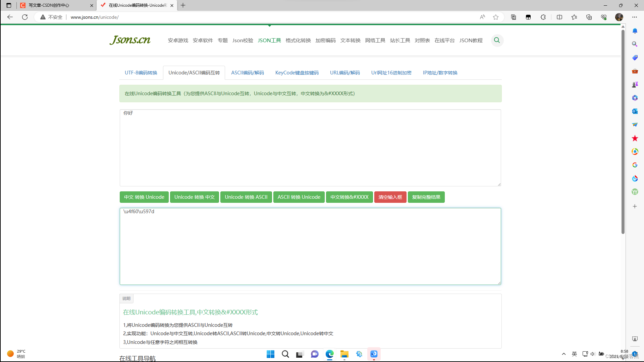
Task: Toggle the speaker volume in the system tray
Action: pyautogui.click(x=593, y=354)
